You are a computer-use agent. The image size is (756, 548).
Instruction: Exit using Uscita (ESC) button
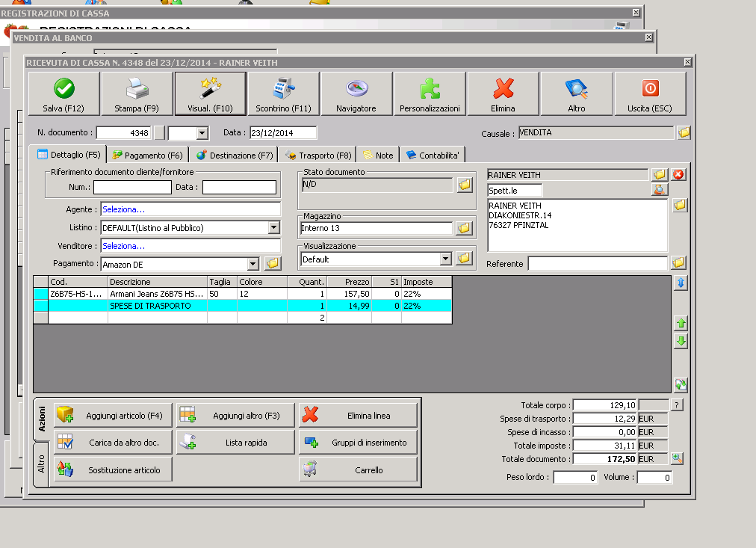tap(649, 95)
